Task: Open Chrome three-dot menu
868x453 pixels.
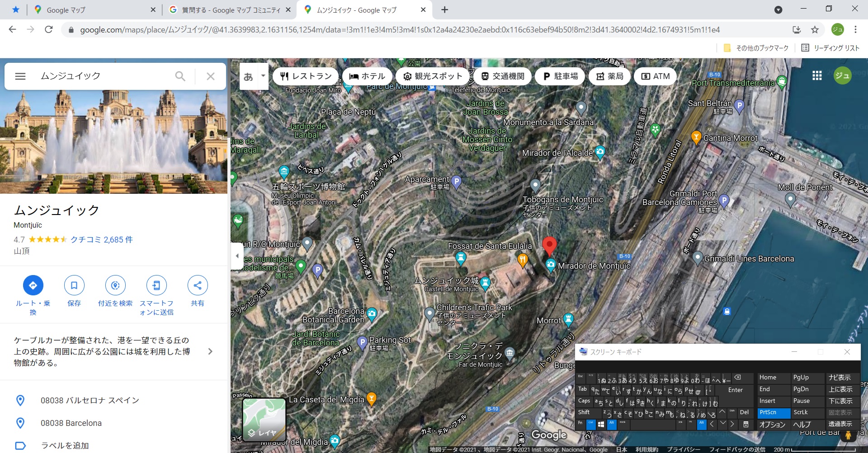Action: 855,29
